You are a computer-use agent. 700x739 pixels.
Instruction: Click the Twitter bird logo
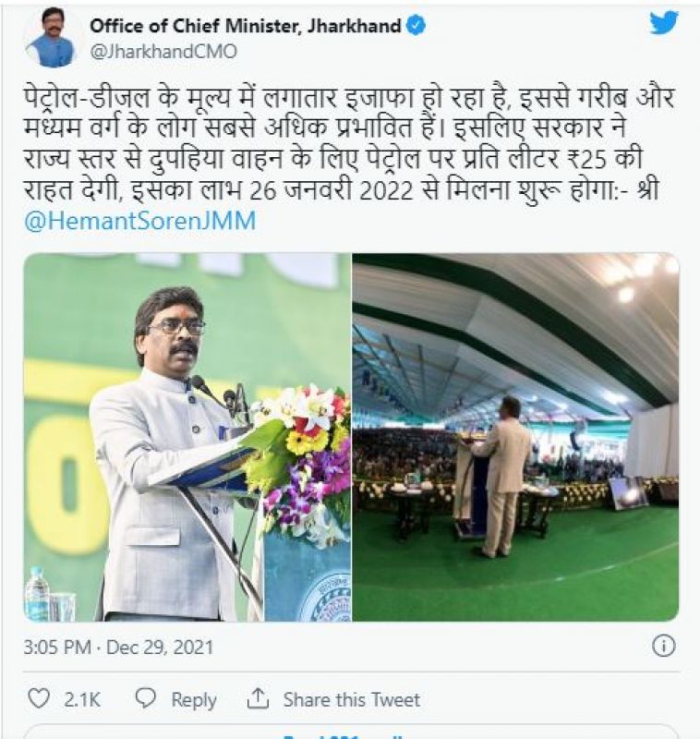tap(664, 22)
